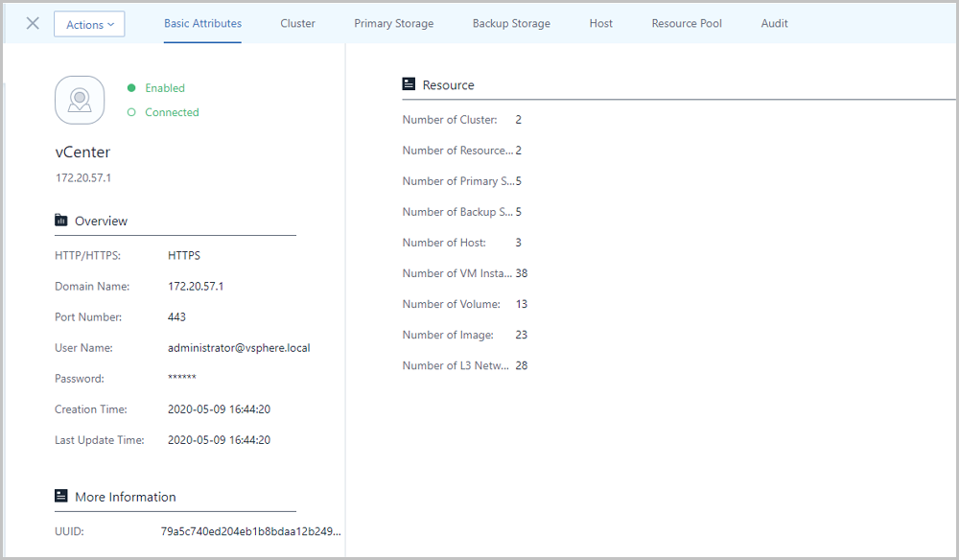Click the masked password value
Image resolution: width=959 pixels, height=560 pixels.
pyautogui.click(x=181, y=377)
